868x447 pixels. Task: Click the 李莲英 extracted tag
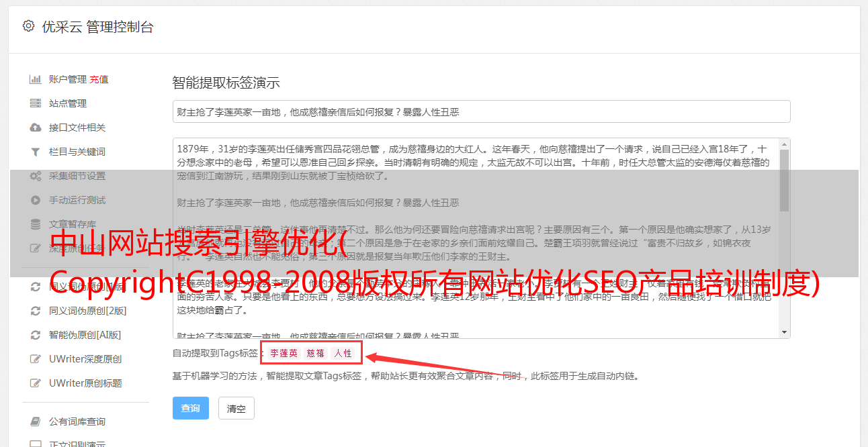coord(284,353)
